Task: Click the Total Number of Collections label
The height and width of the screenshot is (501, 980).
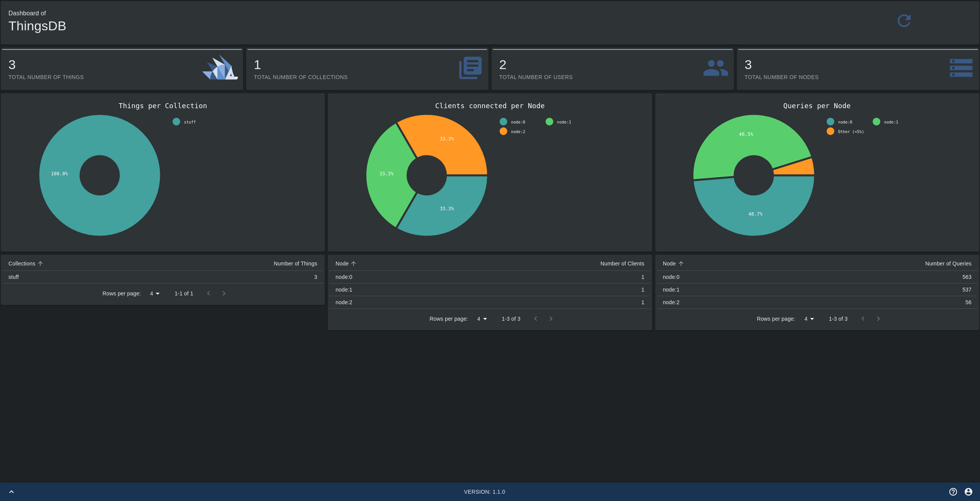Action: 301,77
